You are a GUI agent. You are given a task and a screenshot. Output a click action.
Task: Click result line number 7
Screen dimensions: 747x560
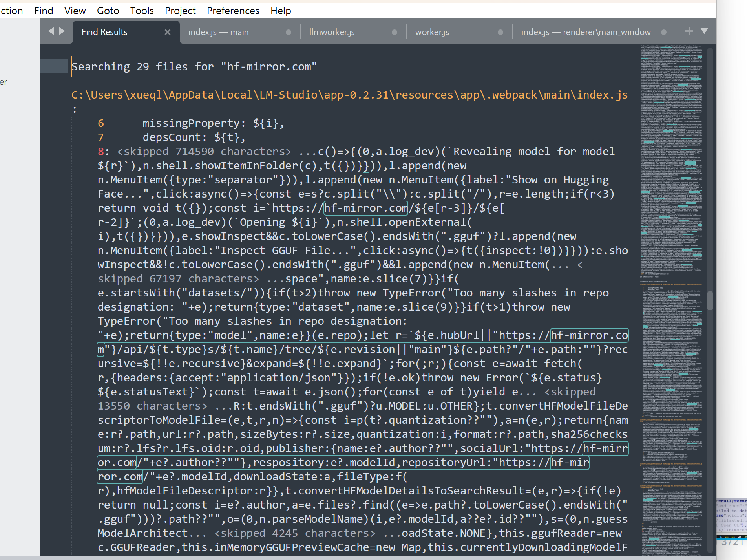coord(101,137)
